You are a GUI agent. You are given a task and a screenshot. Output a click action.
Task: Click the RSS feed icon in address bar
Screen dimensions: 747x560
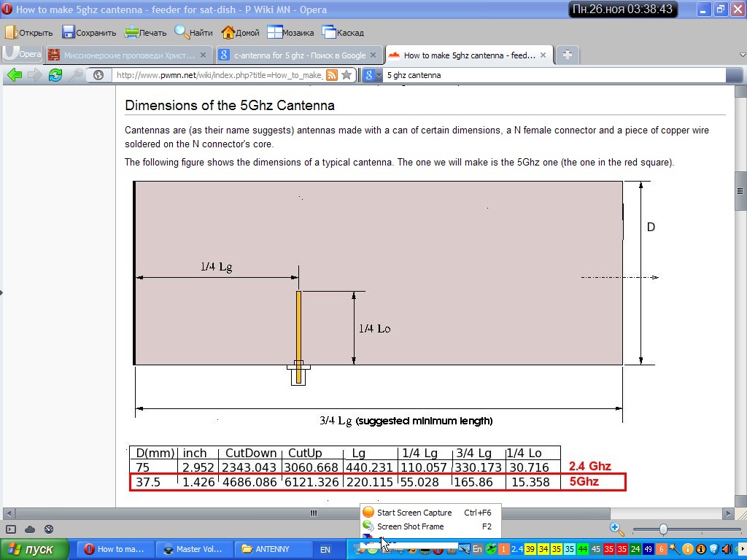331,75
